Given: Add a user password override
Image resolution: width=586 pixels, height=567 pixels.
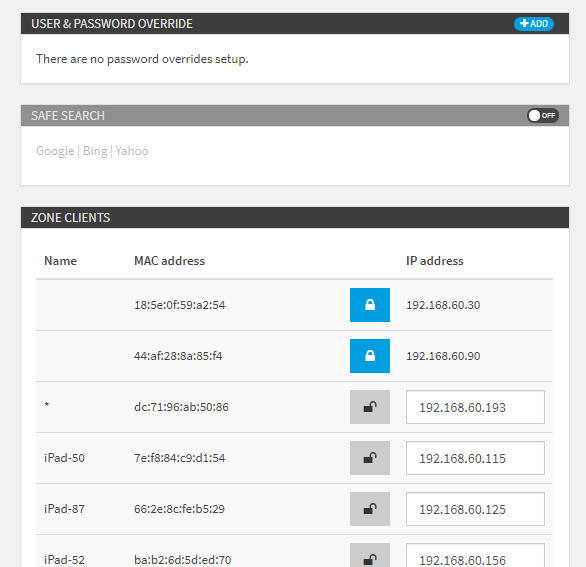Looking at the screenshot, I should coord(534,24).
